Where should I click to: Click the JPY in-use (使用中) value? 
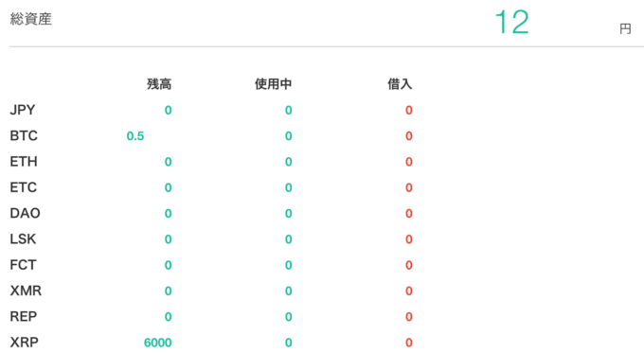[x=288, y=110]
